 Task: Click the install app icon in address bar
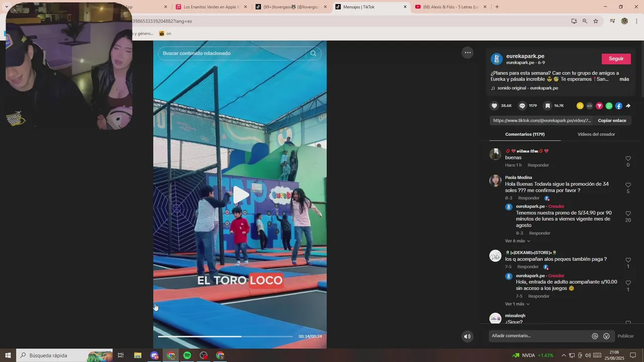coord(574,21)
